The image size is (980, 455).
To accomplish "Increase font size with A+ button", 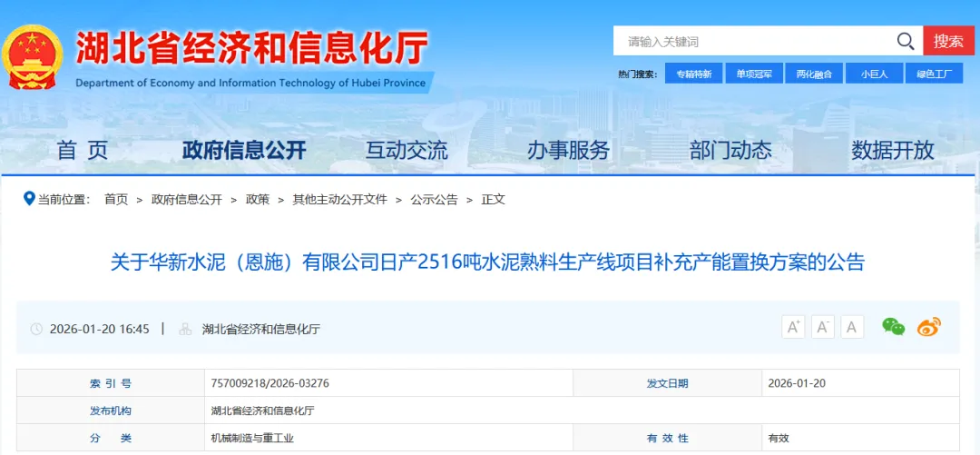I will 794,327.
